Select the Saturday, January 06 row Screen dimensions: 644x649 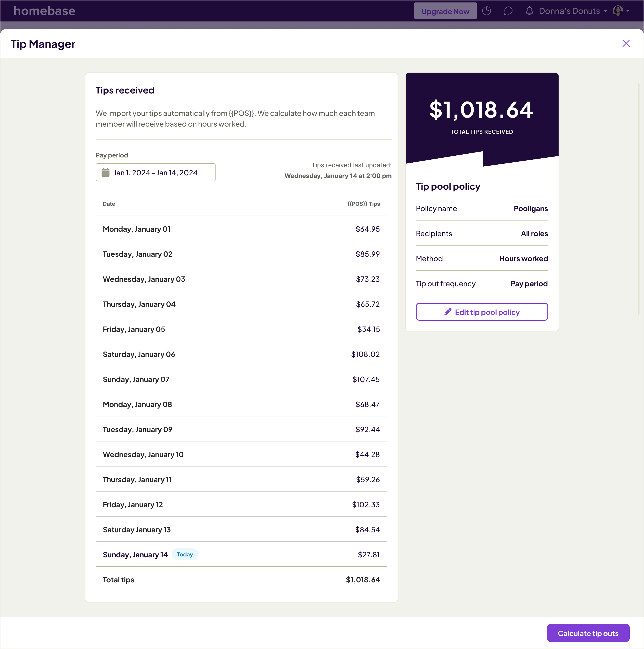click(x=241, y=354)
